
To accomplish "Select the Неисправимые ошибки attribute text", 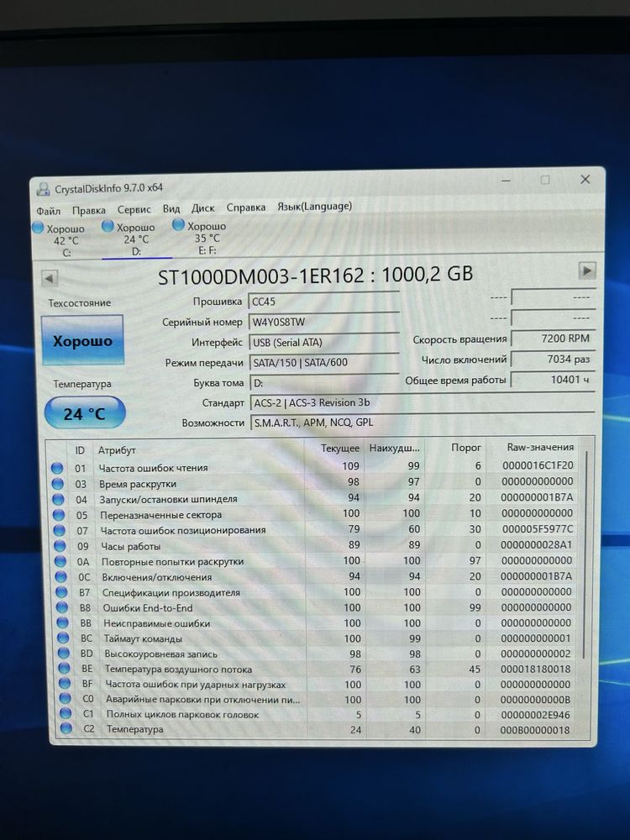I will coord(156,623).
